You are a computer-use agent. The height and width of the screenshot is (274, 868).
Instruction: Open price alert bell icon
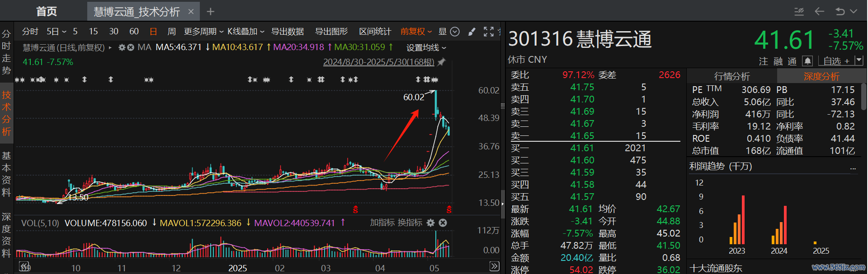click(807, 61)
